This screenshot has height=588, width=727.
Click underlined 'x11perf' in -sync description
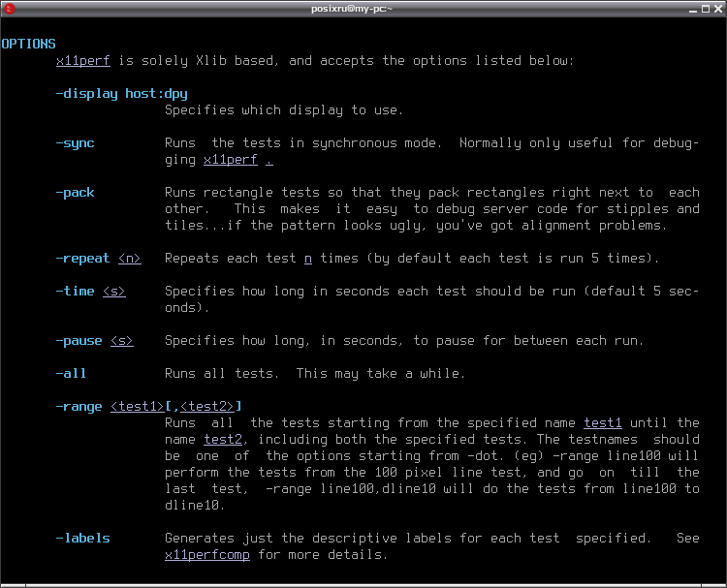[231, 160]
